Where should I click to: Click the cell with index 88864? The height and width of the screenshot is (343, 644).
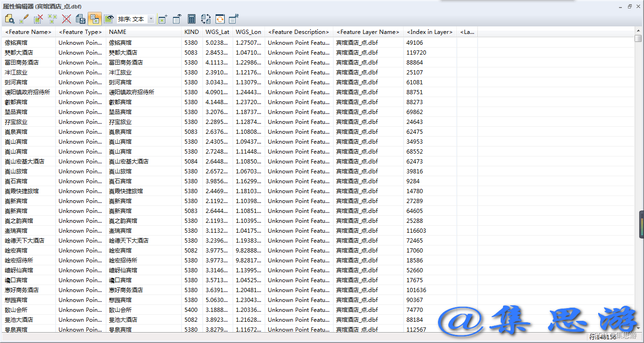pos(430,62)
